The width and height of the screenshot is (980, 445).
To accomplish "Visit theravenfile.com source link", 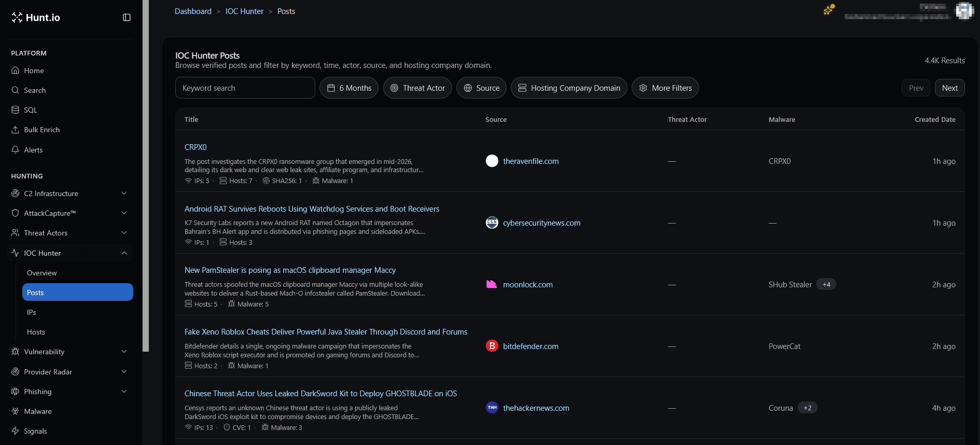I will pos(530,161).
